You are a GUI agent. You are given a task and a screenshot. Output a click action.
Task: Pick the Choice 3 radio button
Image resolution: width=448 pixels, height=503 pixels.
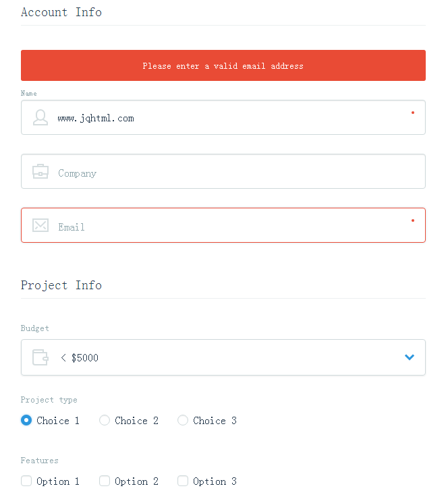183,420
